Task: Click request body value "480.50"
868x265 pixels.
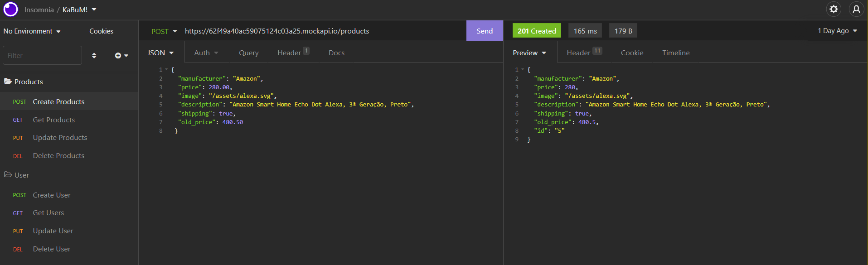Action: coord(233,122)
